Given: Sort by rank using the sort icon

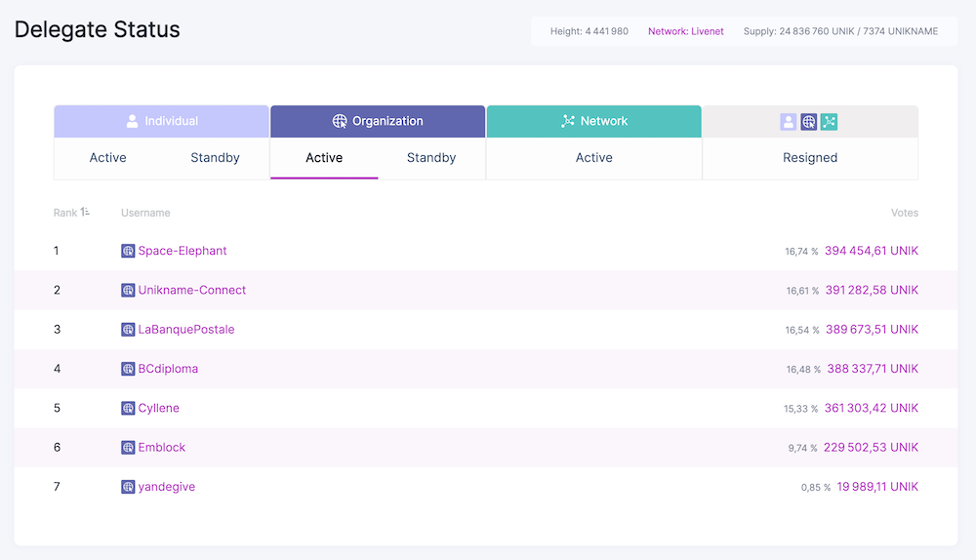Looking at the screenshot, I should coord(85,212).
